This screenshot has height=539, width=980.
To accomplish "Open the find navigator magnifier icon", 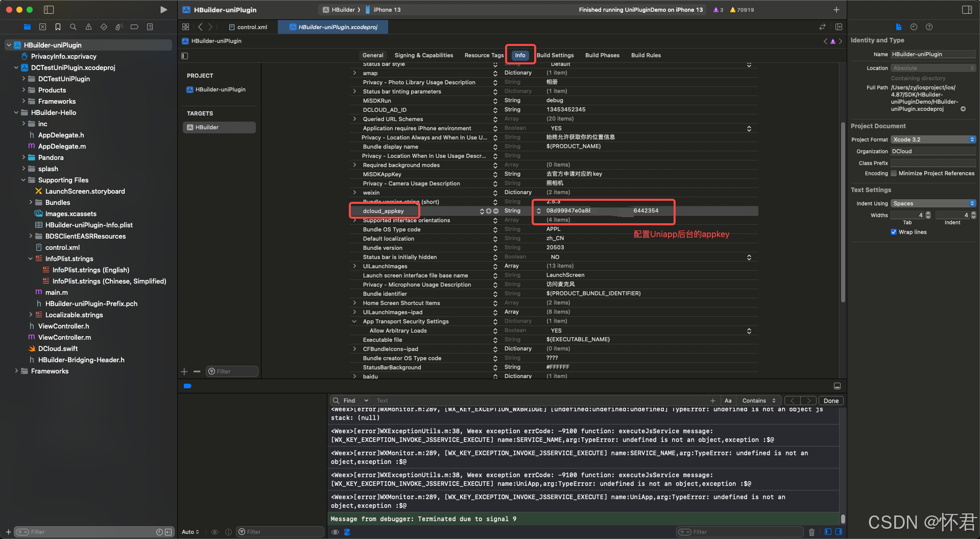I will click(73, 27).
